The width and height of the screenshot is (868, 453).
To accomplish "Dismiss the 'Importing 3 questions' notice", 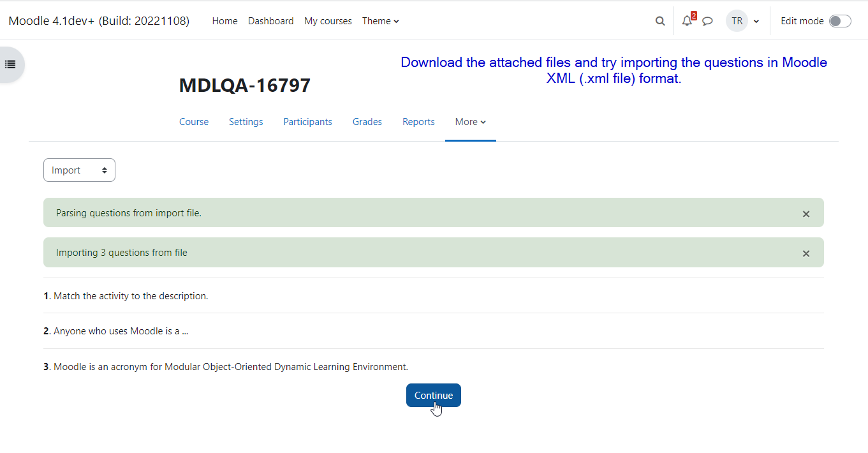I will pos(806,253).
